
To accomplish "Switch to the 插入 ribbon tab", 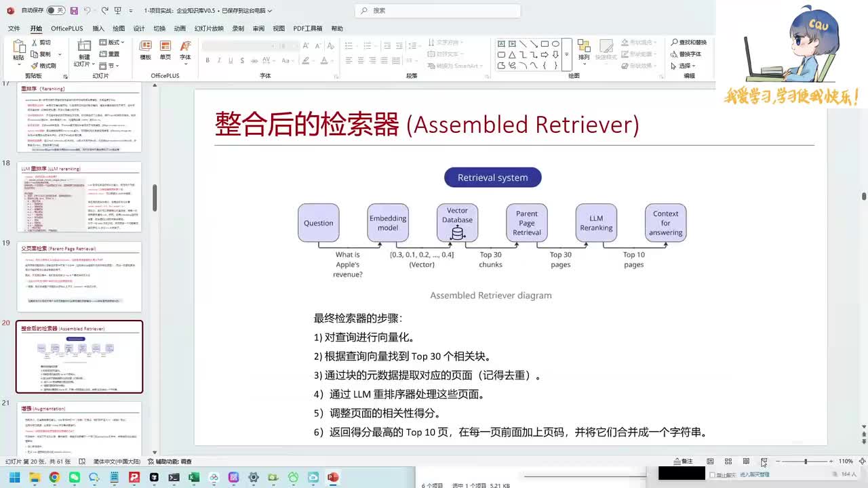I will (98, 28).
